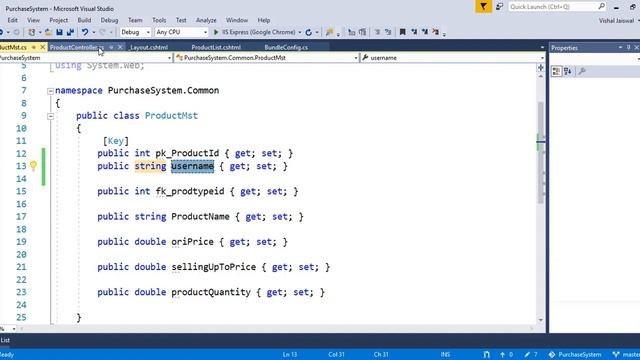Screen dimensions: 640x360
Task: Collapse the ProductMst class outlining block
Action: (50, 116)
